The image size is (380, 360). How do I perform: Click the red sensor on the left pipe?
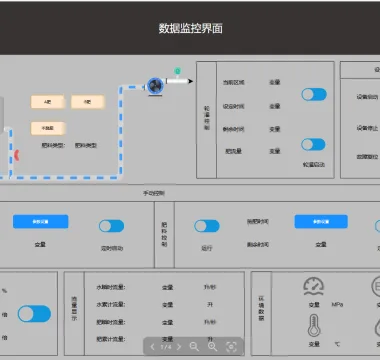(x=17, y=155)
